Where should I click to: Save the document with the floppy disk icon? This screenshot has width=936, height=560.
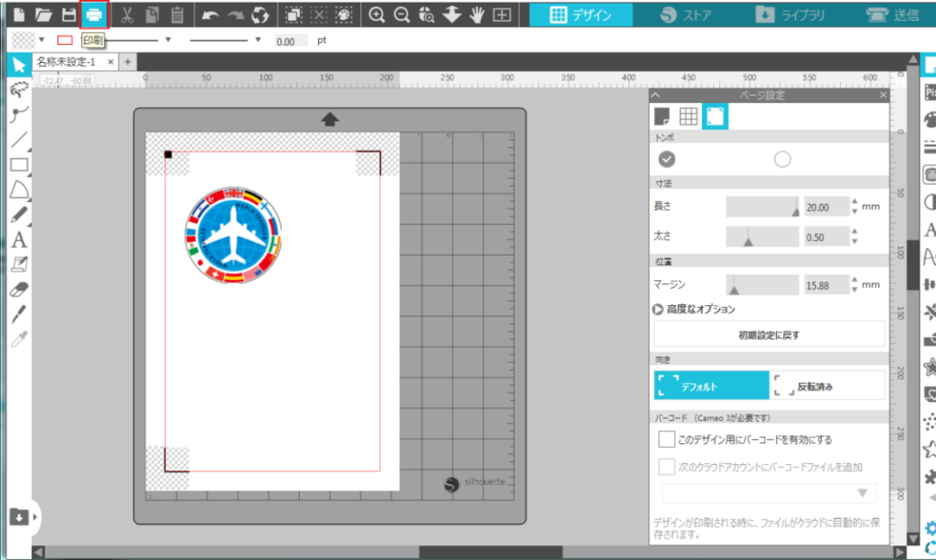click(x=69, y=15)
